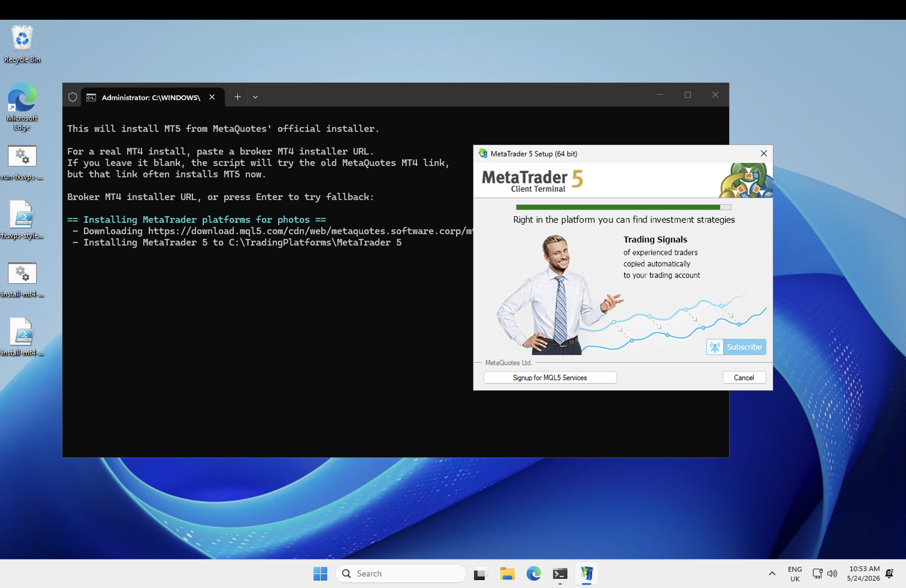Image resolution: width=906 pixels, height=588 pixels.
Task: Select the Microsoft Edge desktop shortcut
Action: click(x=22, y=107)
